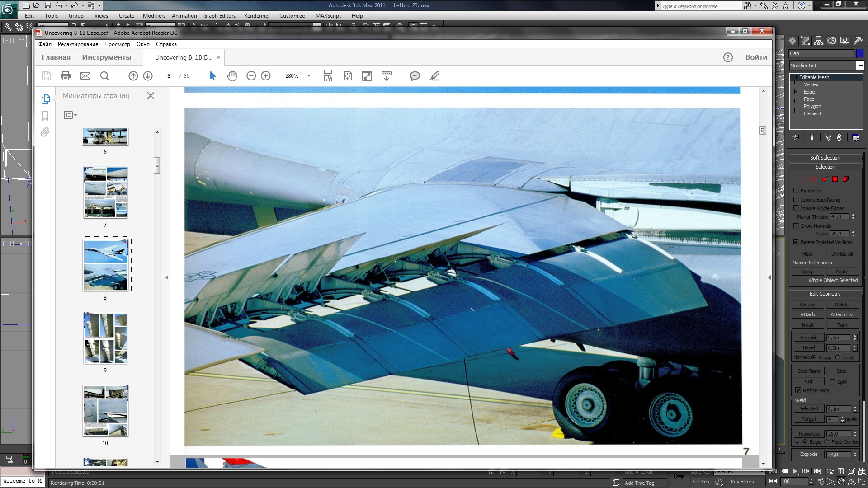Click the Attach List button
The height and width of the screenshot is (488, 868).
842,314
